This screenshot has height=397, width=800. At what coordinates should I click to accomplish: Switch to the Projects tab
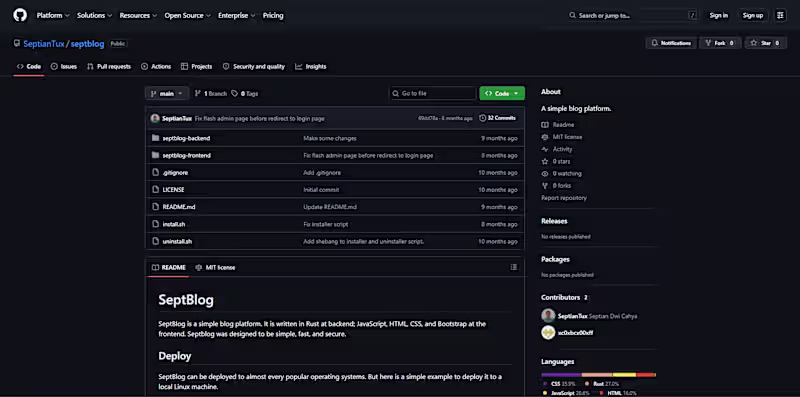(x=196, y=67)
